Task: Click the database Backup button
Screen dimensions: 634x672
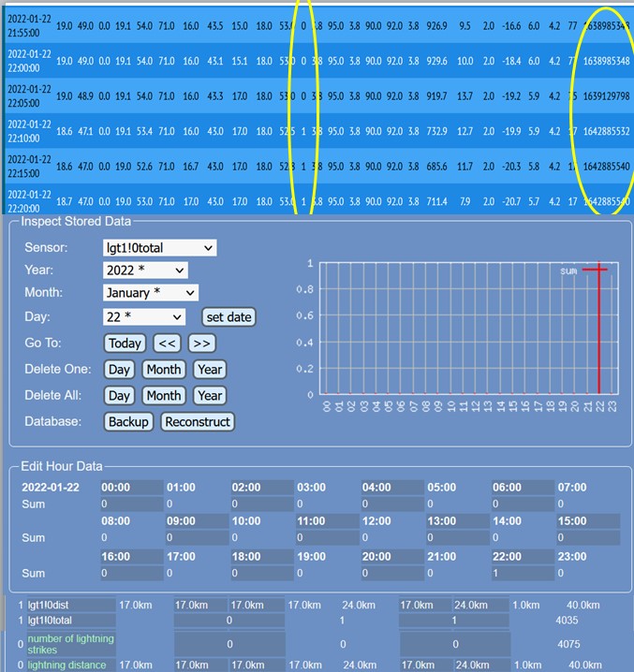Action: tap(128, 422)
